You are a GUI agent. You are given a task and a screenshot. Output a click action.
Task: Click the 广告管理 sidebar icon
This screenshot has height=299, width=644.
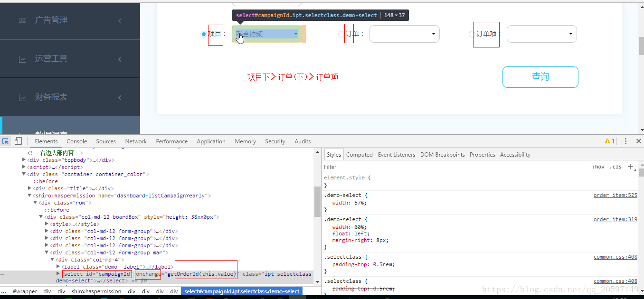(x=22, y=20)
